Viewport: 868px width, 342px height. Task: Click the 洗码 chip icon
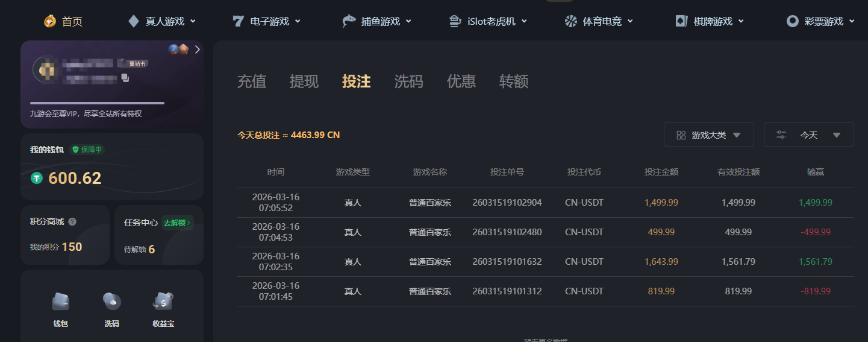tap(111, 301)
